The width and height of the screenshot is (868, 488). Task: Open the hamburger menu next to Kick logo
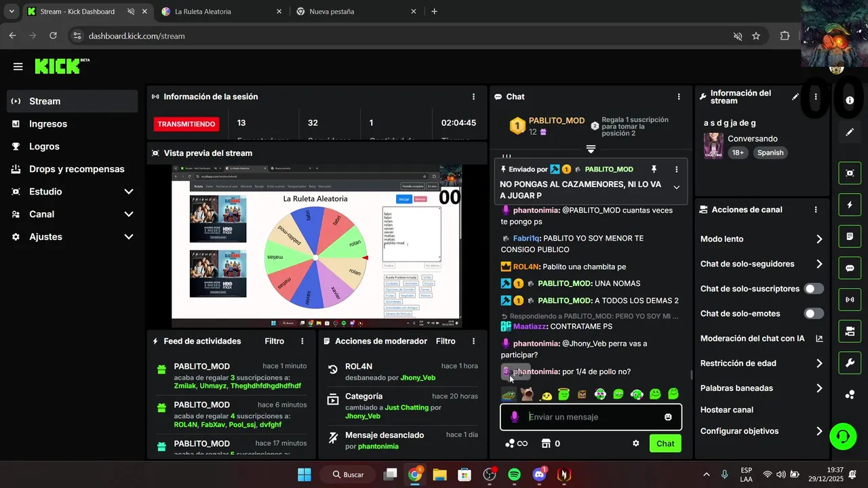[x=18, y=66]
